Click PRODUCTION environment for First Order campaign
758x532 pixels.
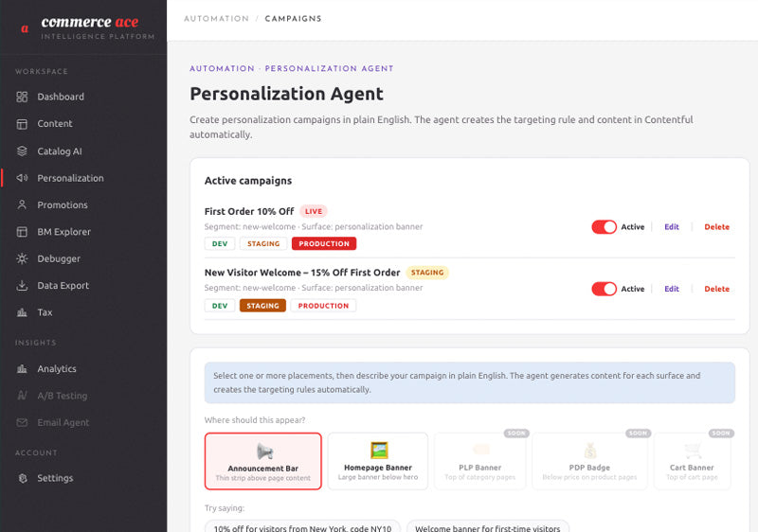coord(324,244)
